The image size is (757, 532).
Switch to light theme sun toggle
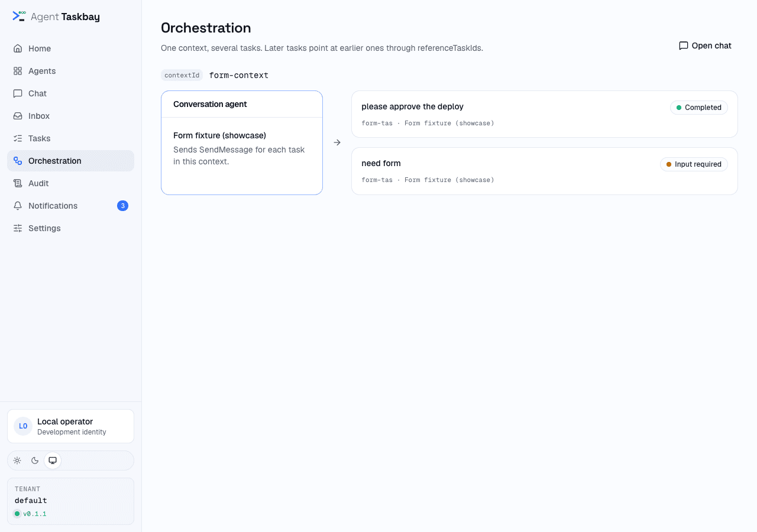coord(17,460)
